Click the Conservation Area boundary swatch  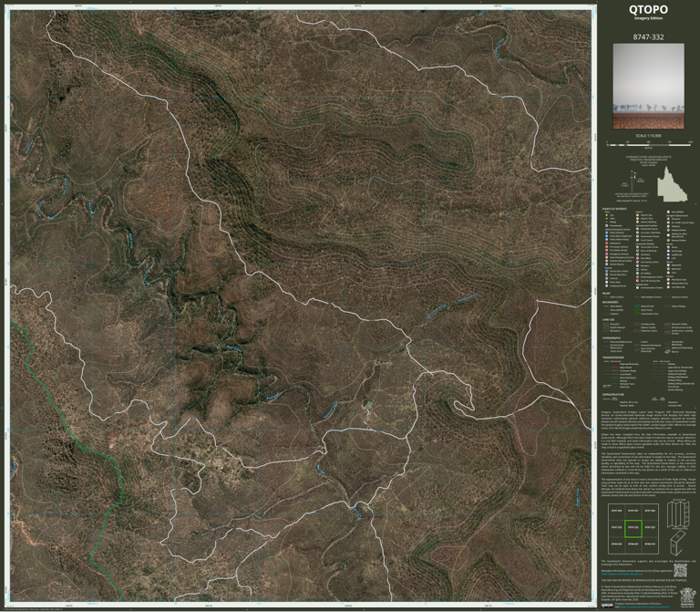pyautogui.click(x=636, y=314)
